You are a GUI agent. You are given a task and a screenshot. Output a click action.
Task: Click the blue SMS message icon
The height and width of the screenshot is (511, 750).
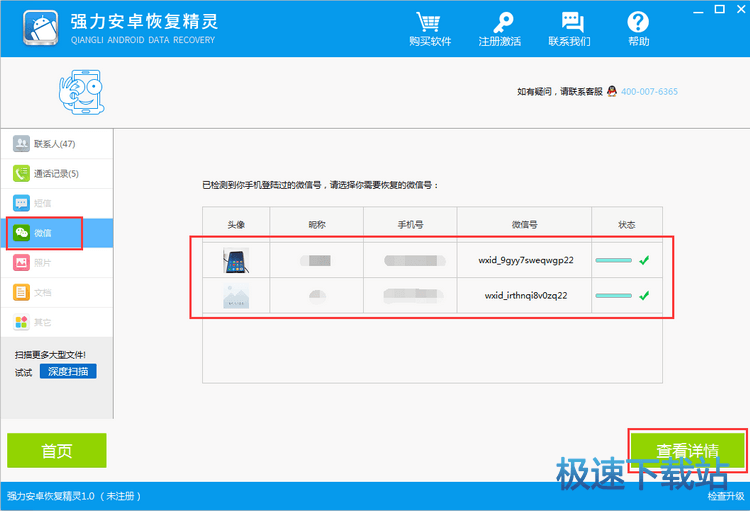[x=21, y=203]
